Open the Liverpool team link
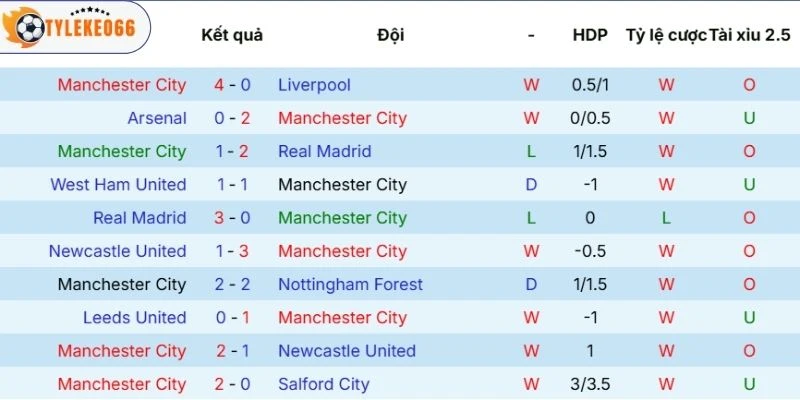 pos(314,85)
